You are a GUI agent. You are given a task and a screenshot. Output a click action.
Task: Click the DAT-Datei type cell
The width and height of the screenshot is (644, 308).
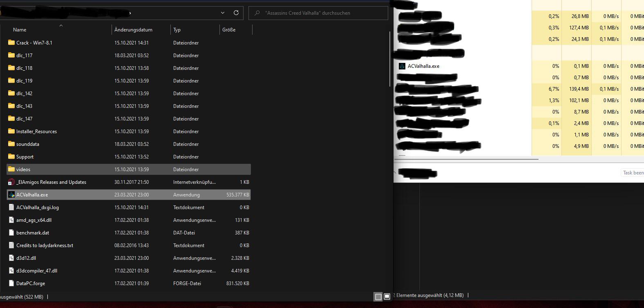[x=184, y=233]
